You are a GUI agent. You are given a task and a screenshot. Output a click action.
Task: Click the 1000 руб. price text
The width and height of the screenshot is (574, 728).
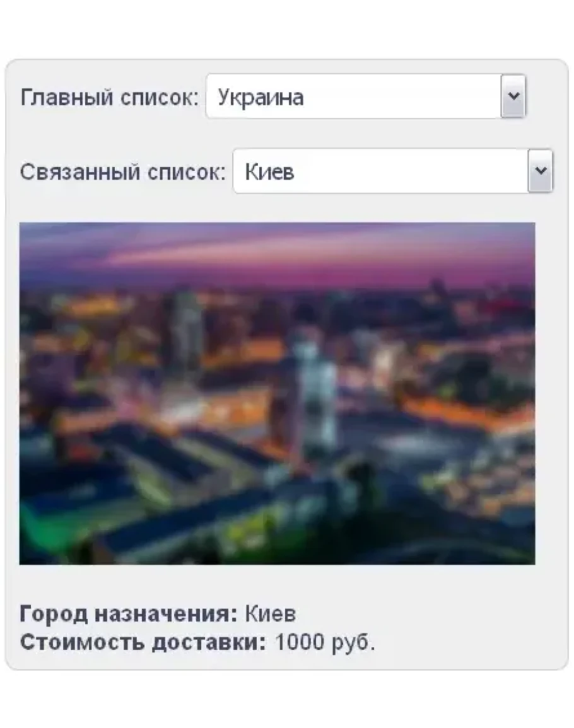click(x=325, y=642)
